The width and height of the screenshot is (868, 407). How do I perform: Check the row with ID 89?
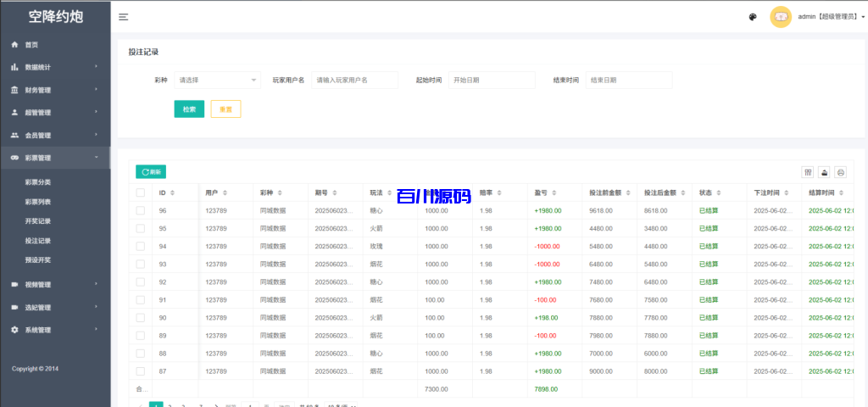[141, 336]
